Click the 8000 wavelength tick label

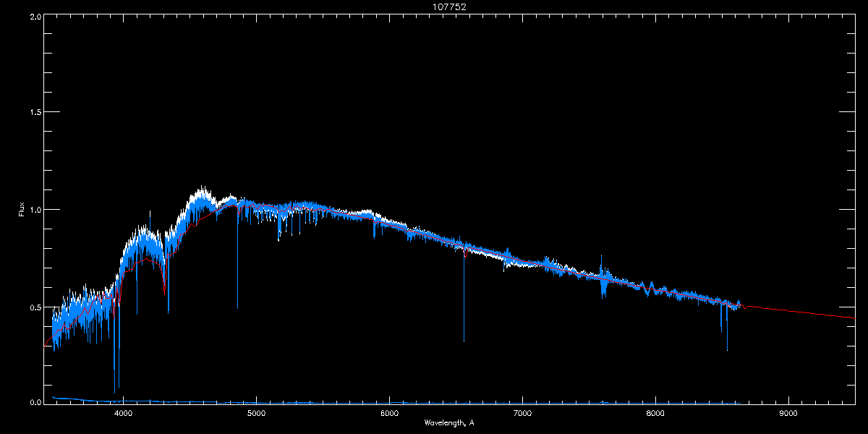point(655,414)
